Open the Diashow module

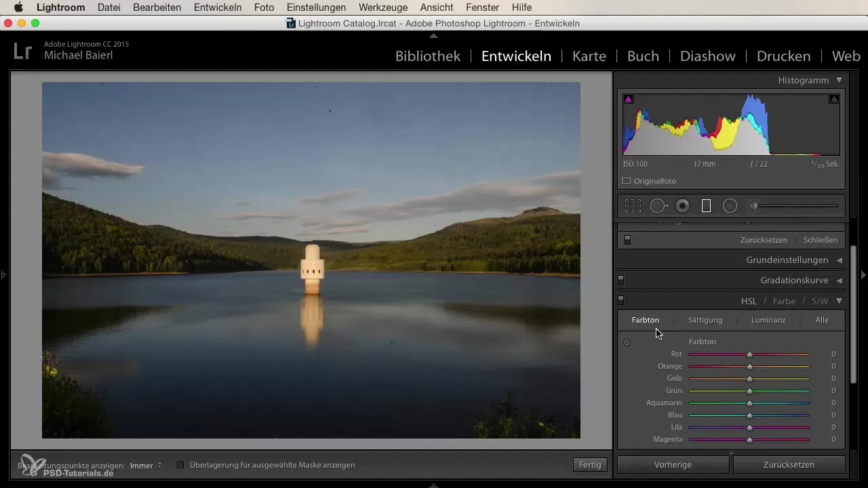click(708, 56)
